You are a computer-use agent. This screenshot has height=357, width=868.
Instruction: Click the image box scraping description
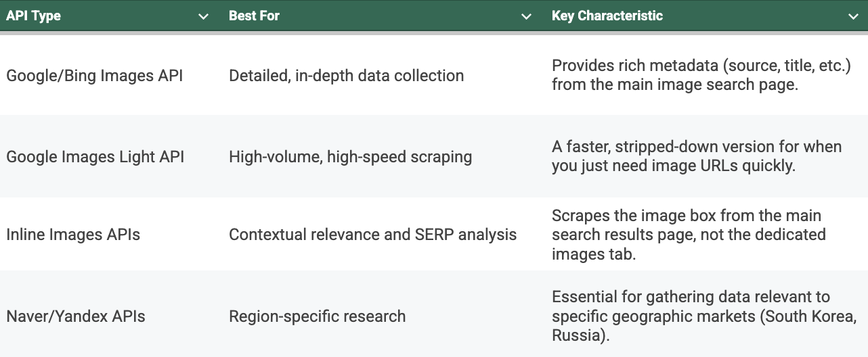coord(689,235)
